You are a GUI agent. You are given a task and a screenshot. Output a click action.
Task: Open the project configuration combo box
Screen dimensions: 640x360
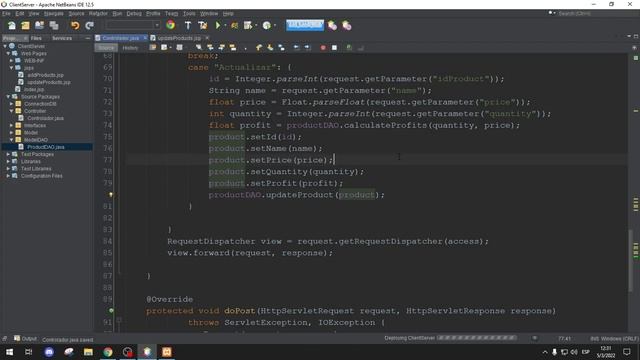coord(132,25)
